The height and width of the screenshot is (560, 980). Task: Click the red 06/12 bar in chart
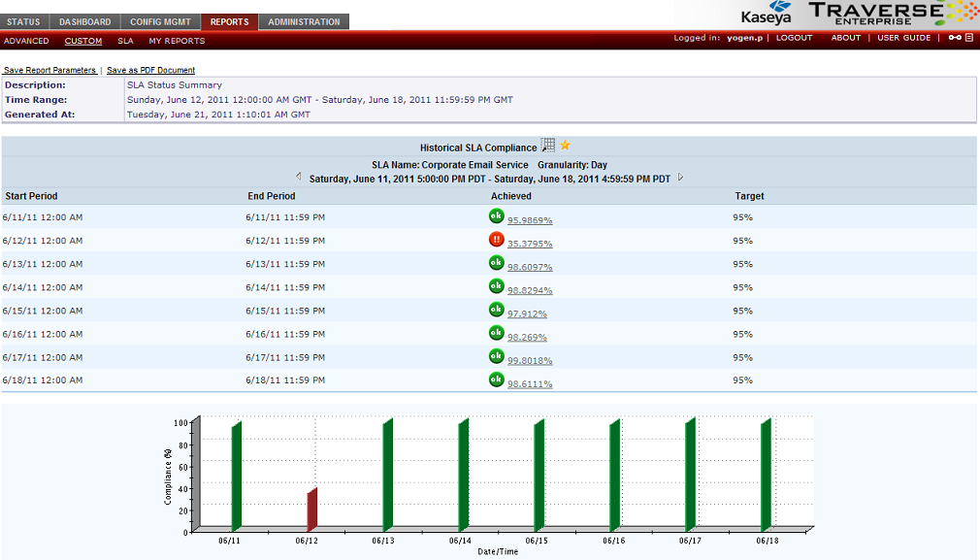[x=311, y=510]
